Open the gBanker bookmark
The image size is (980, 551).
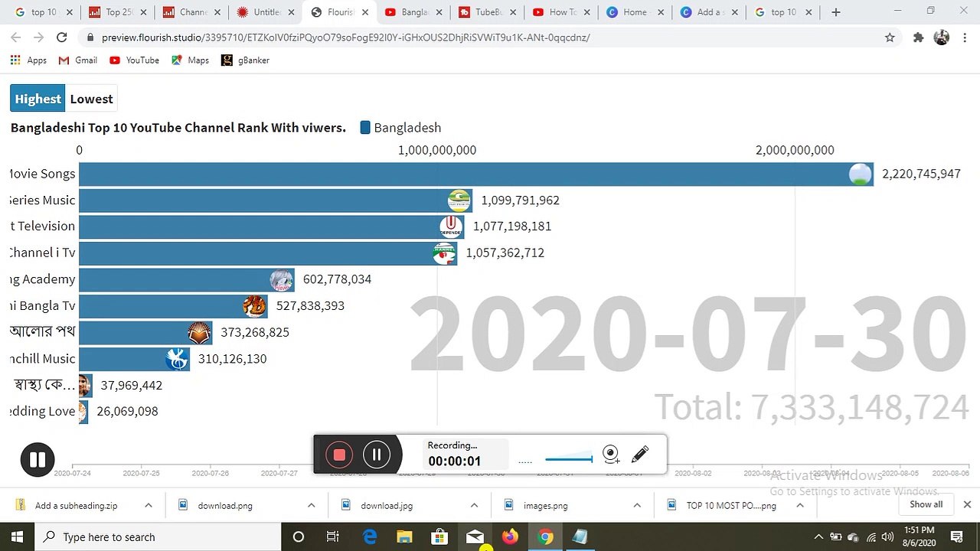point(245,60)
